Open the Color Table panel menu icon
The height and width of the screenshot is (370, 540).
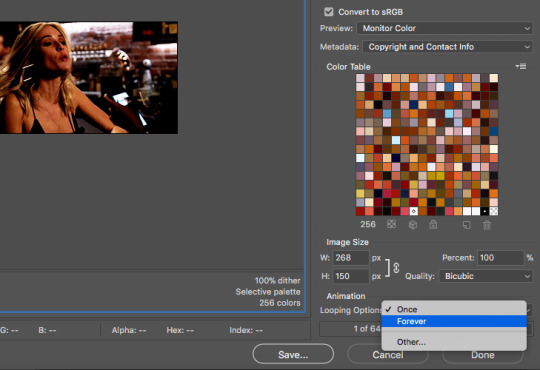click(521, 66)
